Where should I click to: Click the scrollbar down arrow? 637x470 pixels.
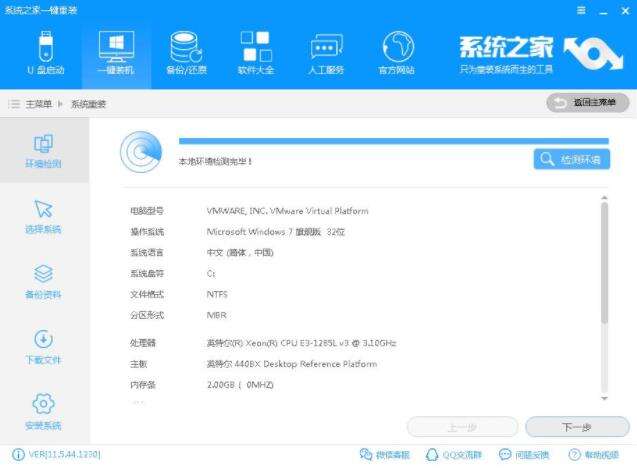pos(604,398)
